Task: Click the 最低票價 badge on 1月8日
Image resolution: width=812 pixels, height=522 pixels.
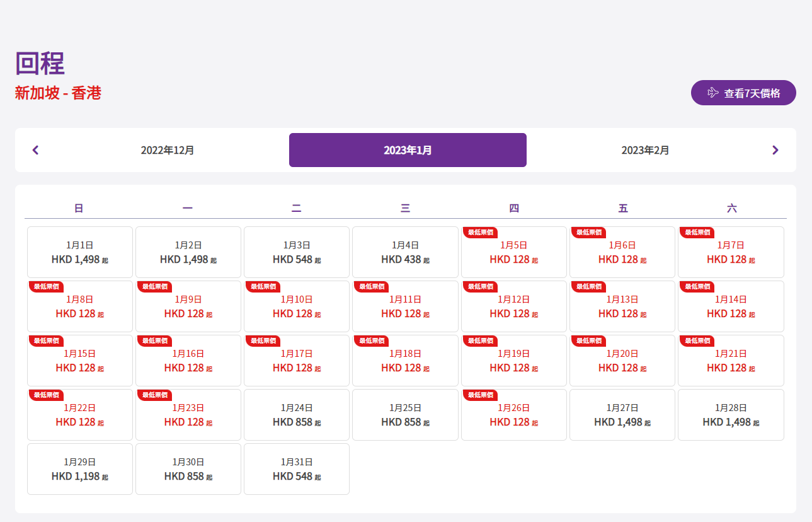Action: tap(47, 286)
